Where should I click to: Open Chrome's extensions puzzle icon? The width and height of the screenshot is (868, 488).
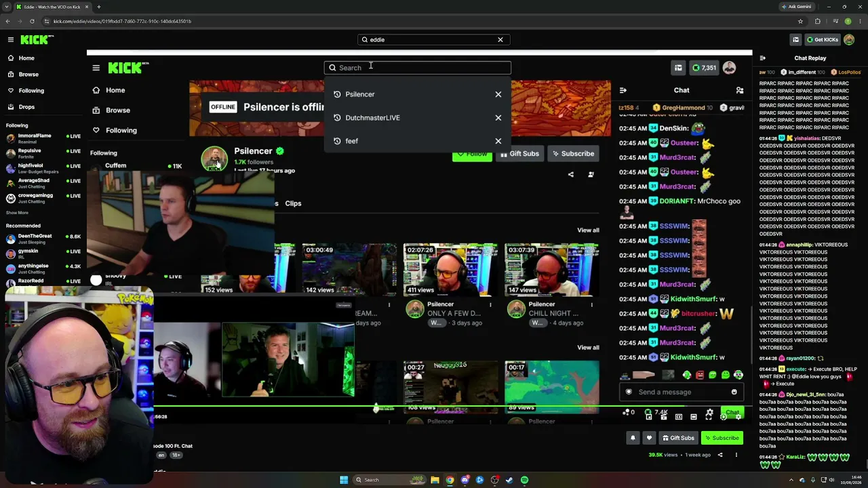point(817,21)
